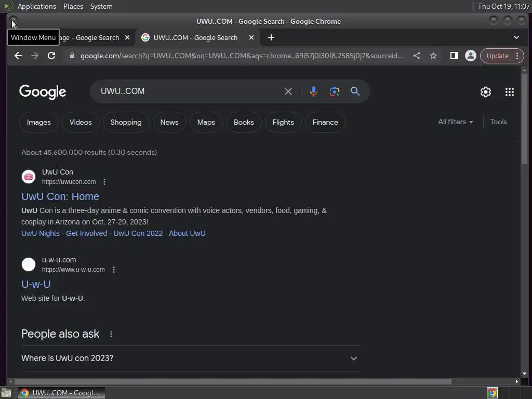Bookmark this tab with the star icon
This screenshot has height=399, width=532.
pos(433,56)
